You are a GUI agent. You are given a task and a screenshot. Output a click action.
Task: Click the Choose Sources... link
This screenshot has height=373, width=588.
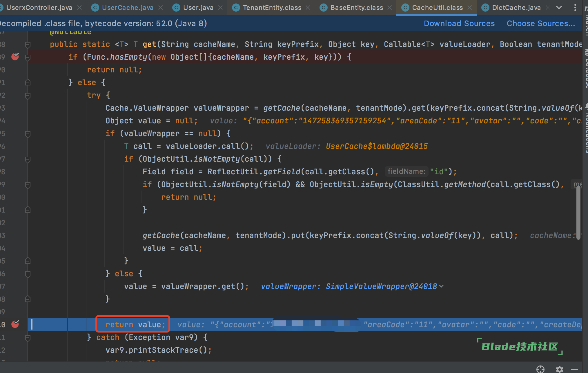click(x=541, y=23)
